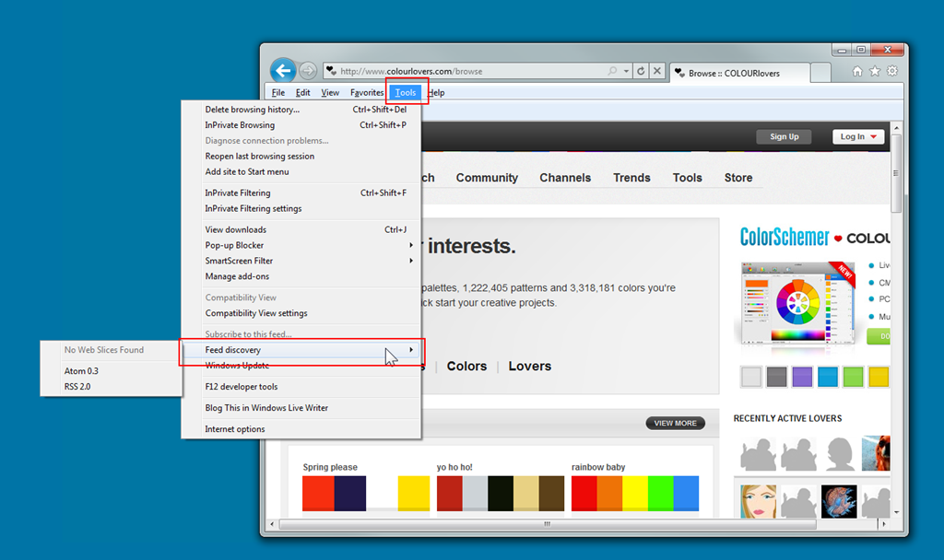Click the vertical scrollbar down arrow
944x560 pixels.
[896, 513]
